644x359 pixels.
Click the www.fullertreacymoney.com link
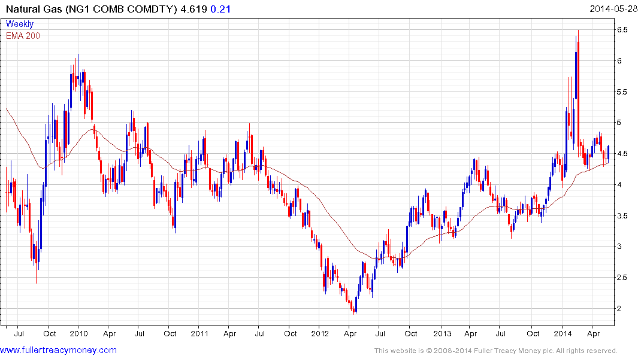coord(58,350)
